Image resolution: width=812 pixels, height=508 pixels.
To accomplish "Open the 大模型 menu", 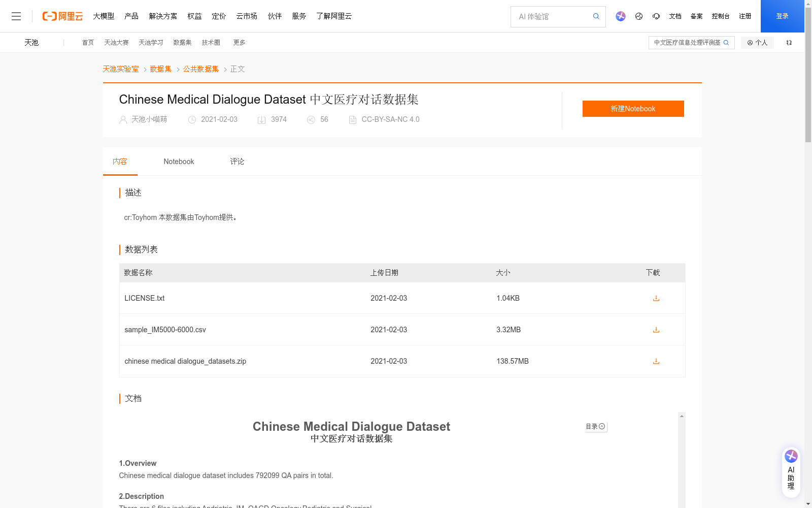I will (104, 16).
